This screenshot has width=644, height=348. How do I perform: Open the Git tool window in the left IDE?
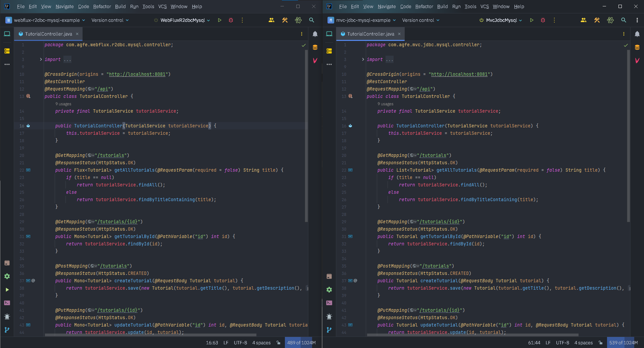click(x=7, y=330)
